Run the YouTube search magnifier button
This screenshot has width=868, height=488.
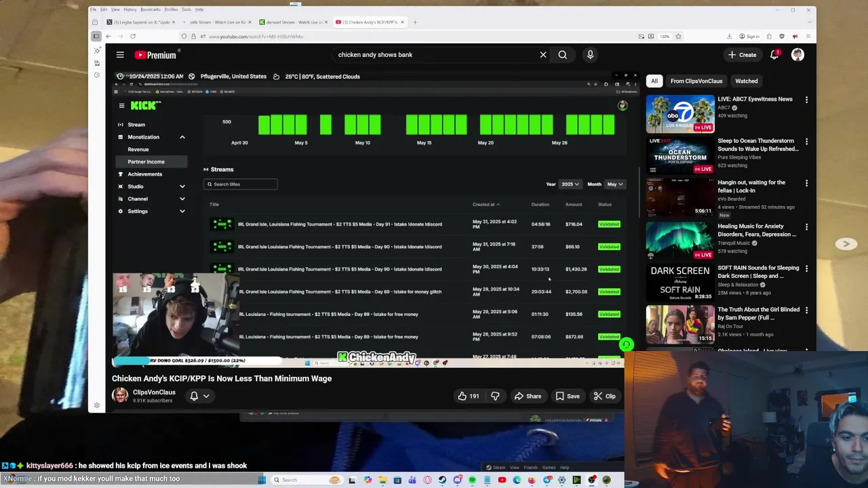pyautogui.click(x=563, y=55)
